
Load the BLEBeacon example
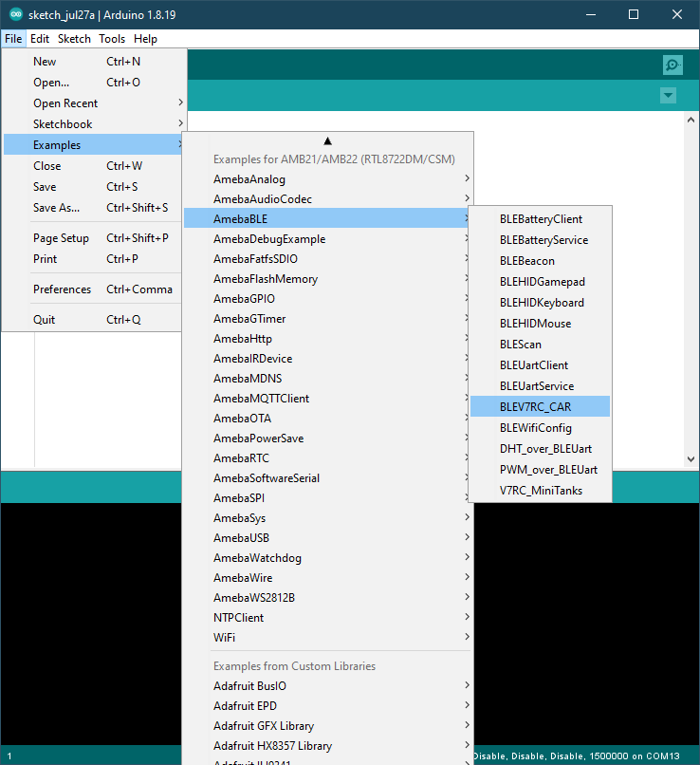pyautogui.click(x=540, y=261)
